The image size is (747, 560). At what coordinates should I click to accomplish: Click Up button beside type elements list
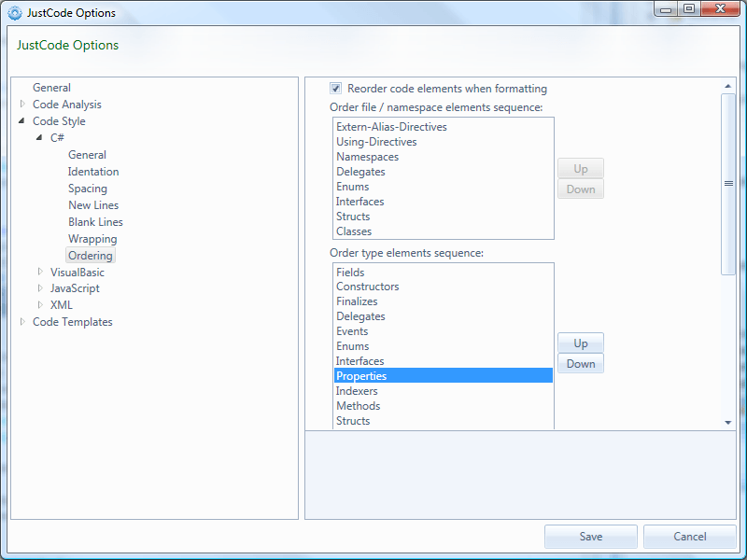[581, 343]
